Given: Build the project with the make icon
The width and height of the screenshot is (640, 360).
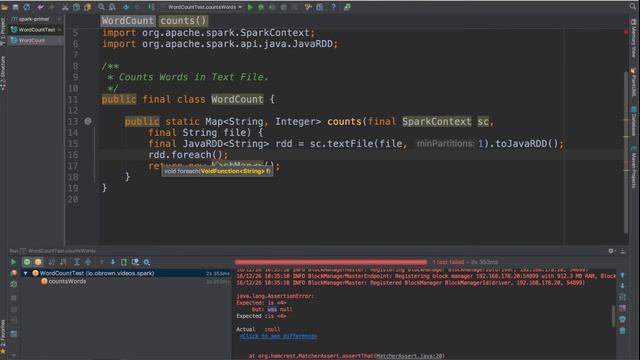Looking at the screenshot, I should tap(151, 7).
